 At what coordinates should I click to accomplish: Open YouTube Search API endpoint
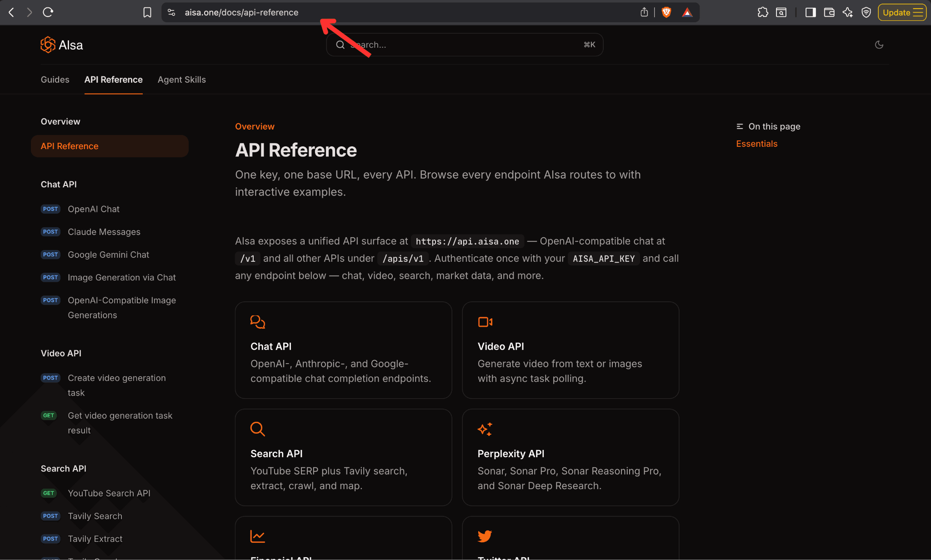pos(109,493)
